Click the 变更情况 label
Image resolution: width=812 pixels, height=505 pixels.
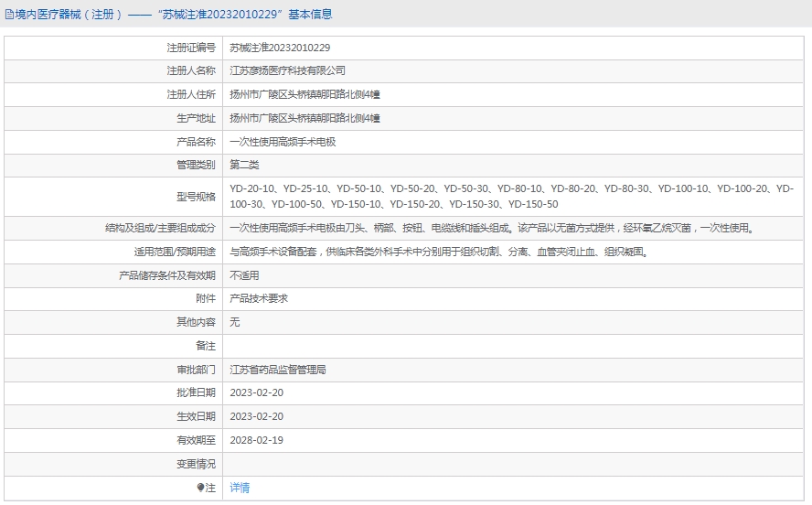click(196, 465)
